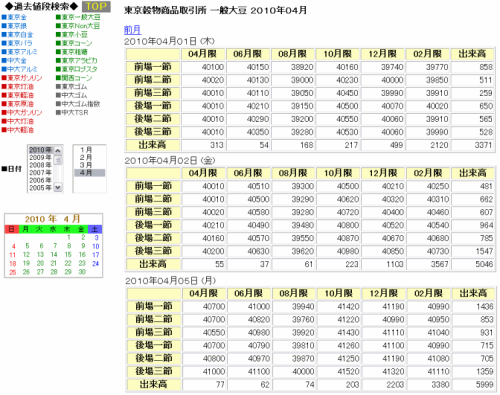
Task: Select day 5 in the calendar
Action: (27, 246)
